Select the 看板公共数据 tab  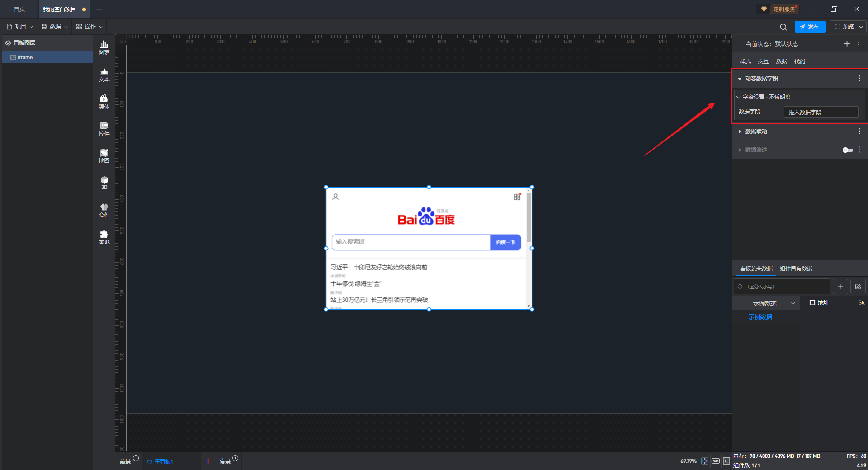click(756, 268)
